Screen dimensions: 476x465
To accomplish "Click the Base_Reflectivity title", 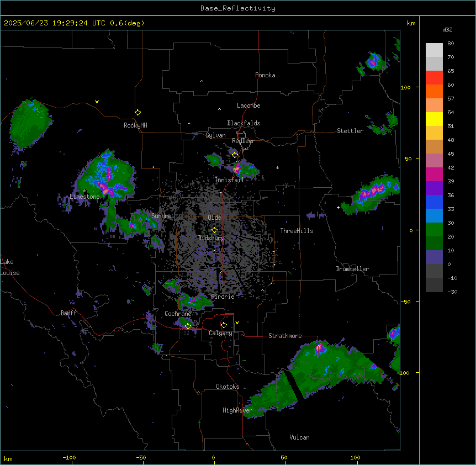I will [x=238, y=8].
